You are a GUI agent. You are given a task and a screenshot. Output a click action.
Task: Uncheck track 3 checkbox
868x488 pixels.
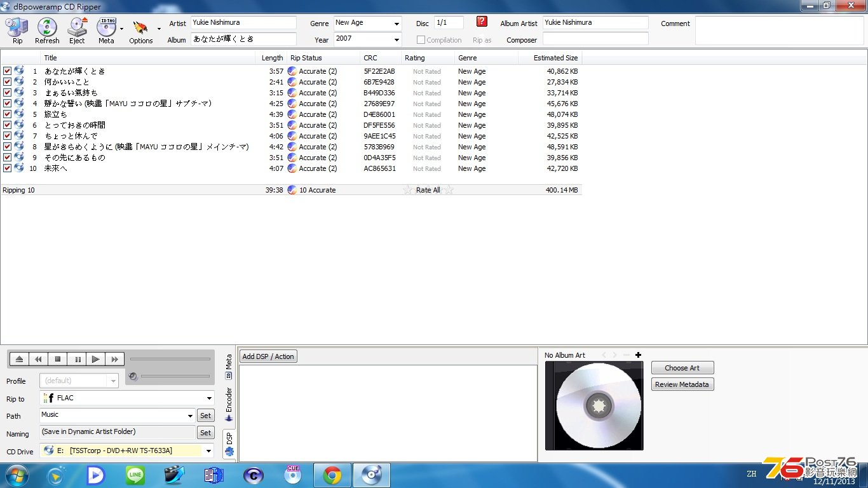click(x=7, y=93)
